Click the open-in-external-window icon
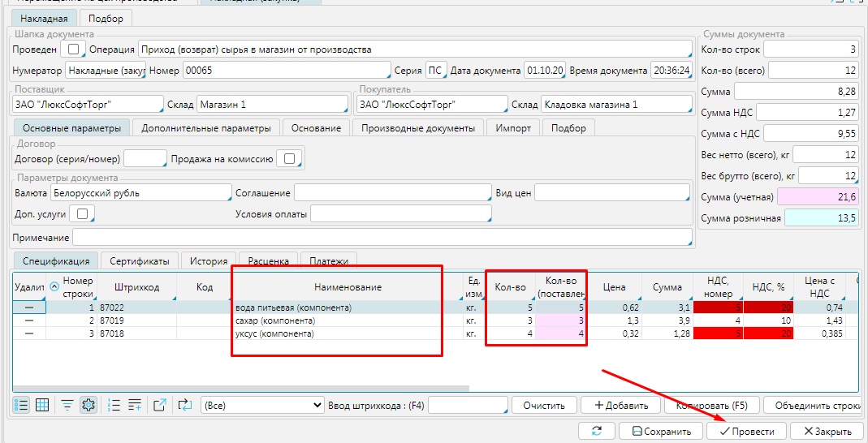Image resolution: width=868 pixels, height=443 pixels. 160,405
